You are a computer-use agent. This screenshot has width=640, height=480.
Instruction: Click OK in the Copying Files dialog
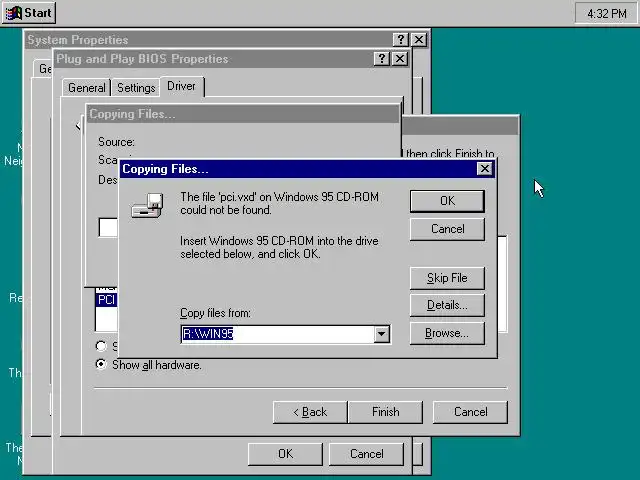447,201
